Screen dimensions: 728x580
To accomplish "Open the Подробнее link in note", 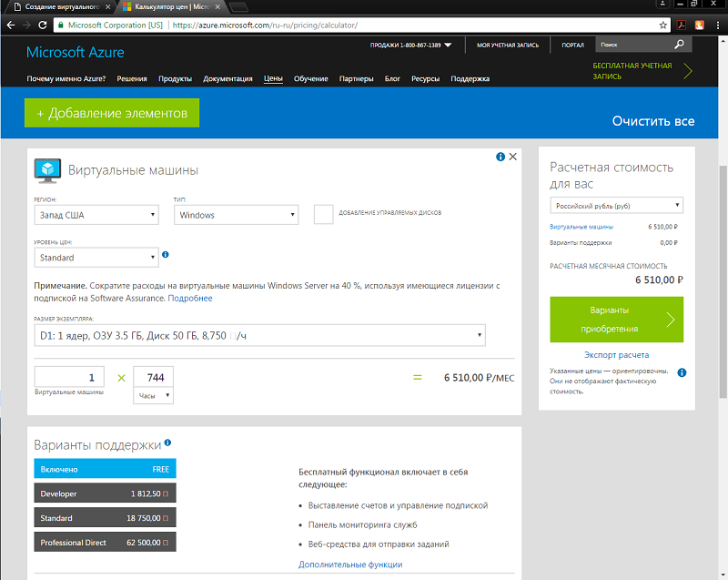I will (190, 298).
